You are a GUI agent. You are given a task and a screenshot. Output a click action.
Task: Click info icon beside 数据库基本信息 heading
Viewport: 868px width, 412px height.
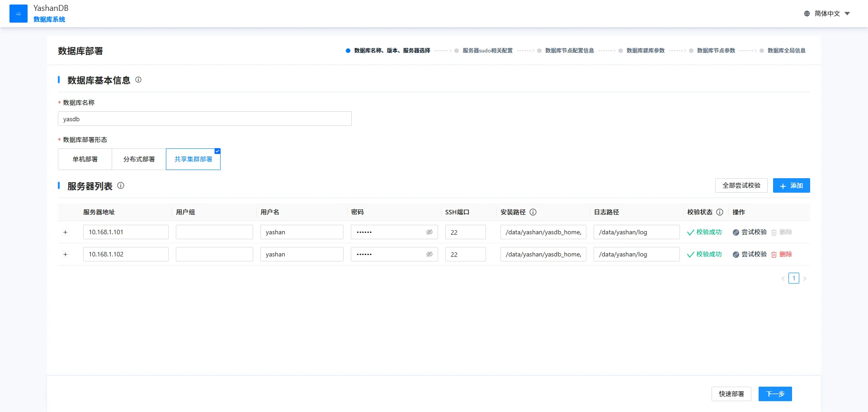(138, 80)
